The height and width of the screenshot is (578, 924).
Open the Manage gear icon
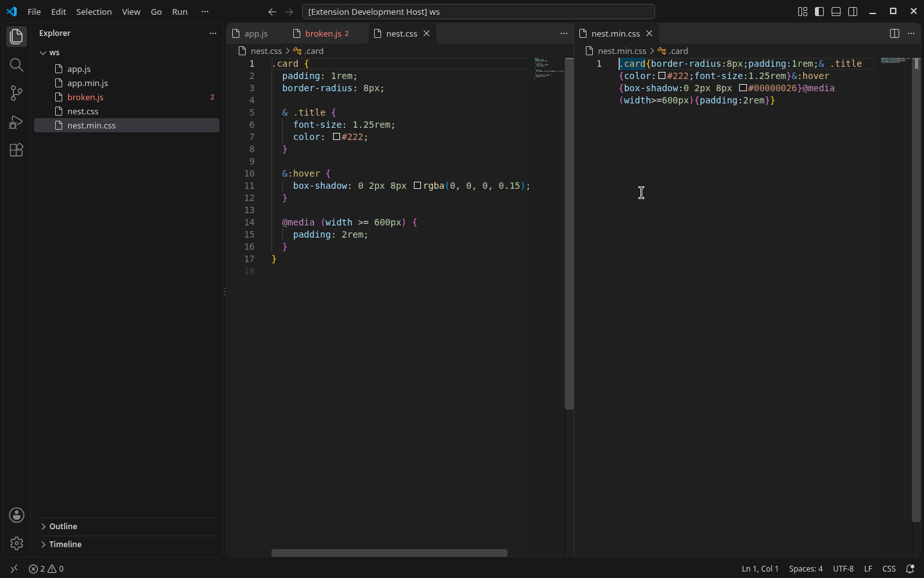click(17, 543)
